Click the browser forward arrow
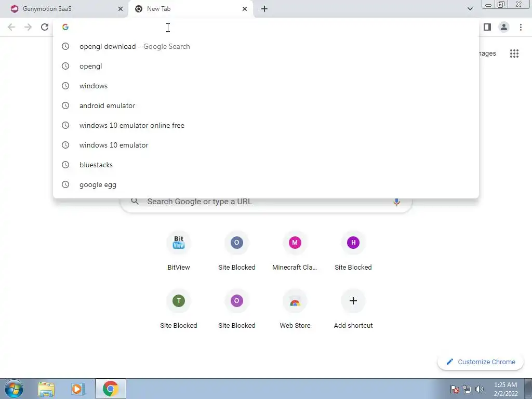The width and height of the screenshot is (532, 399). pyautogui.click(x=28, y=27)
